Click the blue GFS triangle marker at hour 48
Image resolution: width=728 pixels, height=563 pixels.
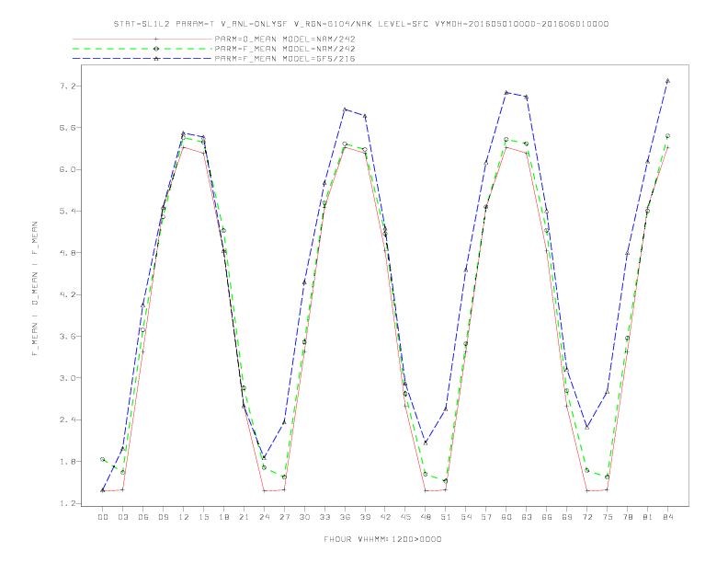[426, 442]
